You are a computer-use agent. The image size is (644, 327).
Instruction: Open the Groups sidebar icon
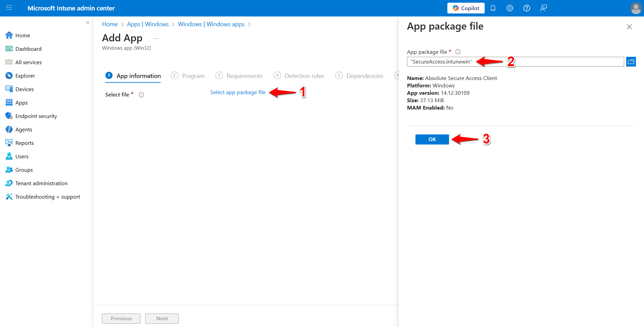click(9, 170)
